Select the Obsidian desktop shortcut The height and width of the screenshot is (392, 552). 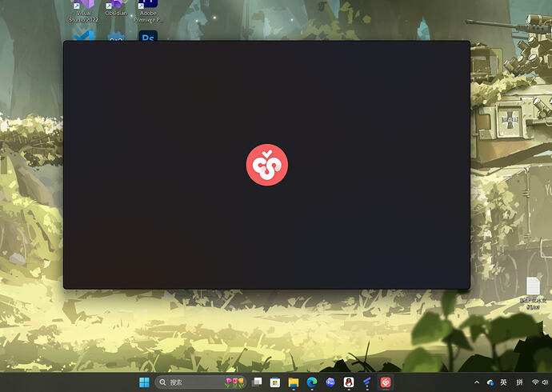click(116, 9)
